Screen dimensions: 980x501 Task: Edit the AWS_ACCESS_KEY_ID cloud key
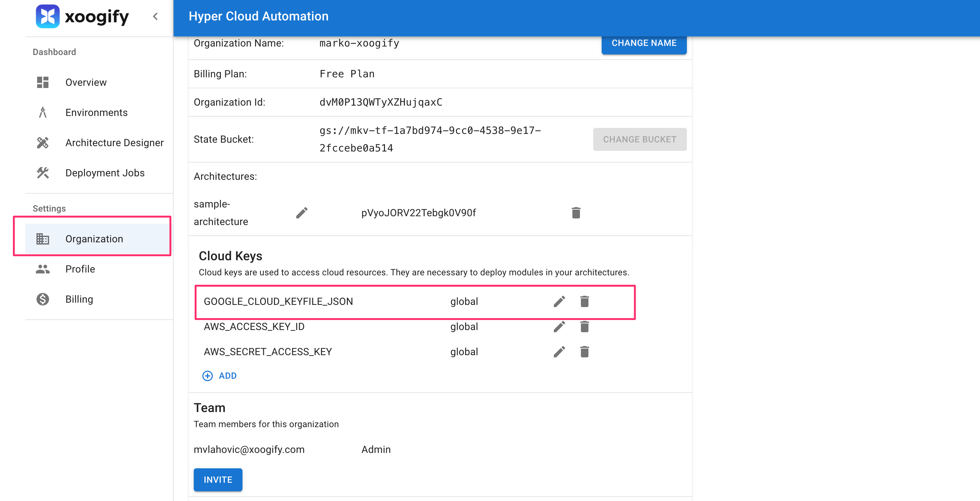pyautogui.click(x=559, y=327)
